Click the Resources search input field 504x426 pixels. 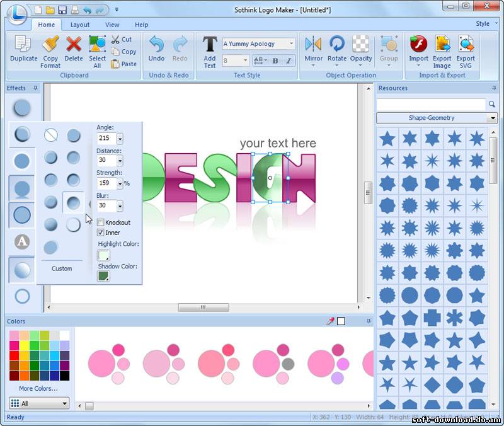[431, 104]
